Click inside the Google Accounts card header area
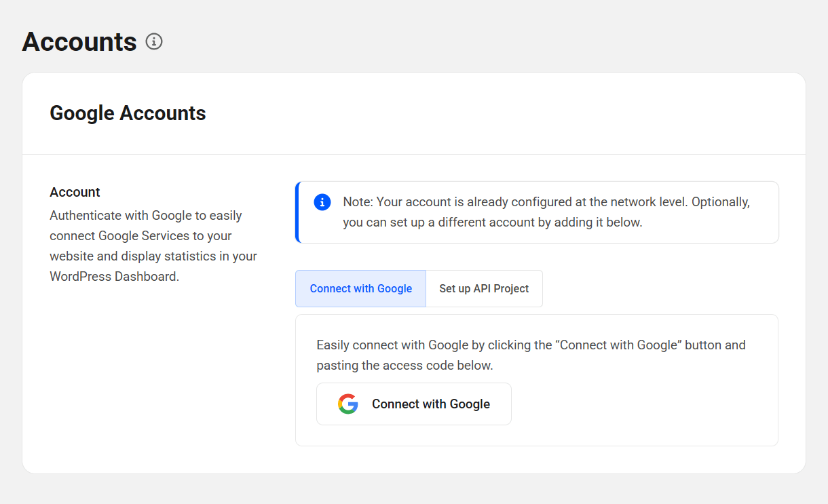828x504 pixels. pyautogui.click(x=407, y=113)
